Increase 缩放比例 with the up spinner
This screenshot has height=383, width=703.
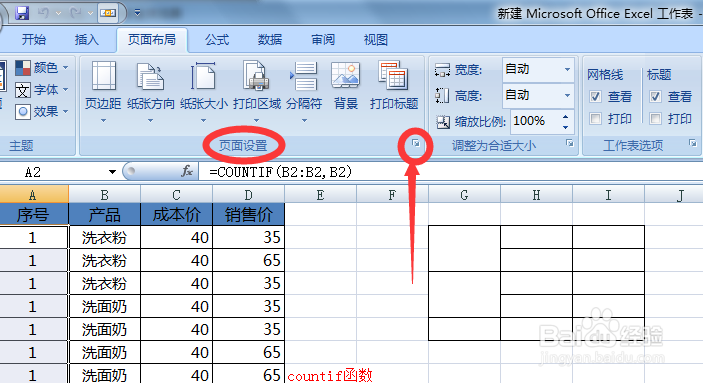point(565,117)
